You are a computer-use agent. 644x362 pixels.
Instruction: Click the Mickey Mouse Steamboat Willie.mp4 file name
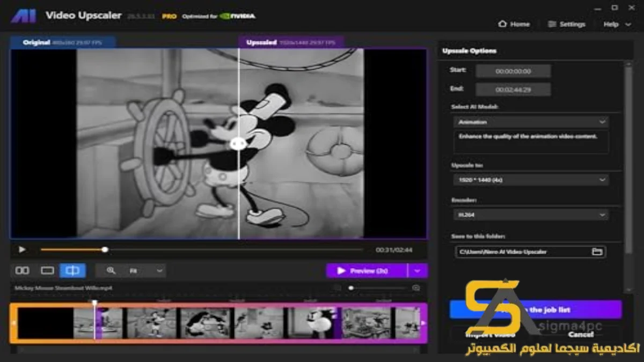pos(63,288)
